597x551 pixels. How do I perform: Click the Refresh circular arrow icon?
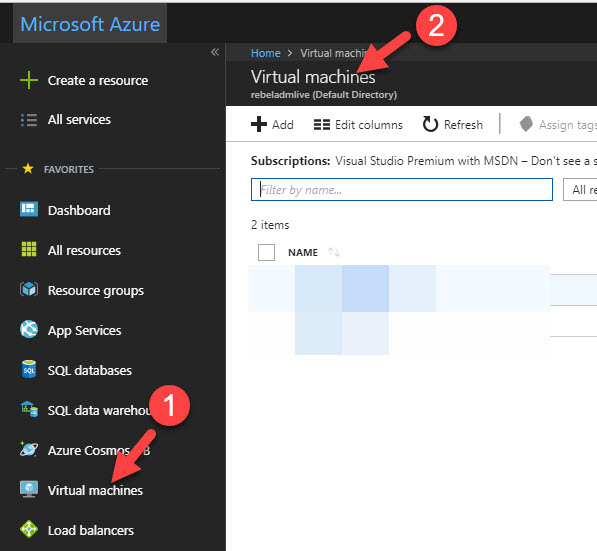click(x=430, y=124)
